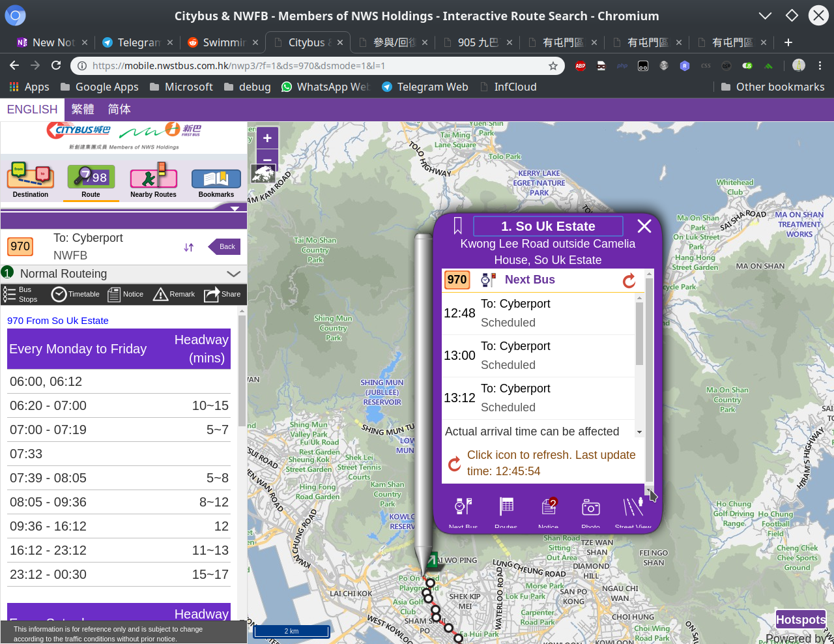Viewport: 834px width, 644px height.
Task: Zoom in the map with plus
Action: click(267, 138)
